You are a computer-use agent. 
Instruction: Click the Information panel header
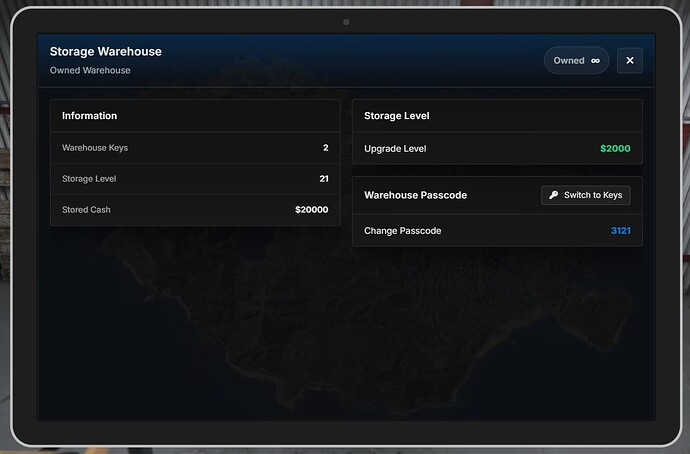pyautogui.click(x=195, y=116)
